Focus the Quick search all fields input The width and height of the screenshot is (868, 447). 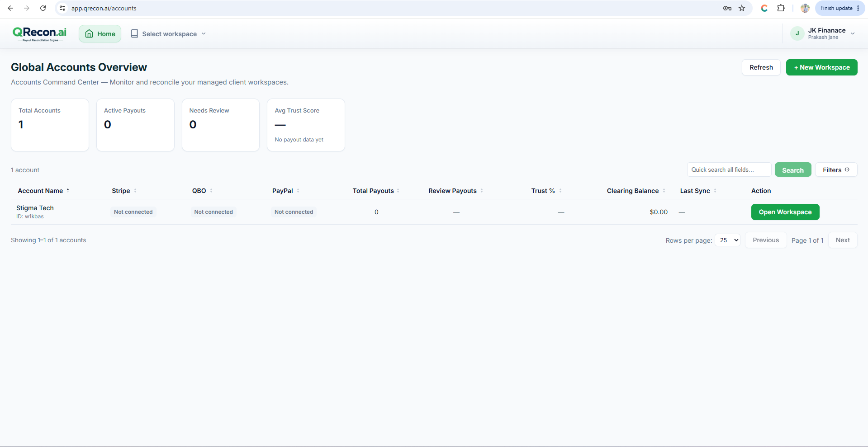tap(729, 169)
